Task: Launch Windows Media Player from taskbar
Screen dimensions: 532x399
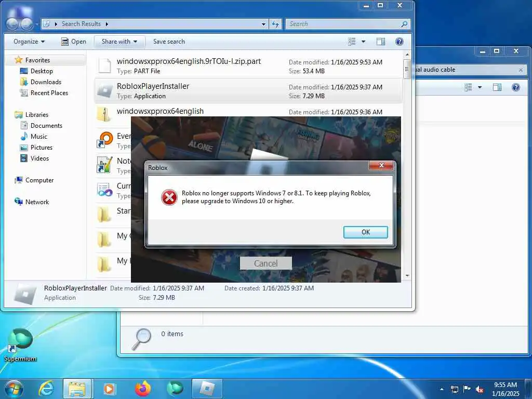Action: pyautogui.click(x=109, y=389)
